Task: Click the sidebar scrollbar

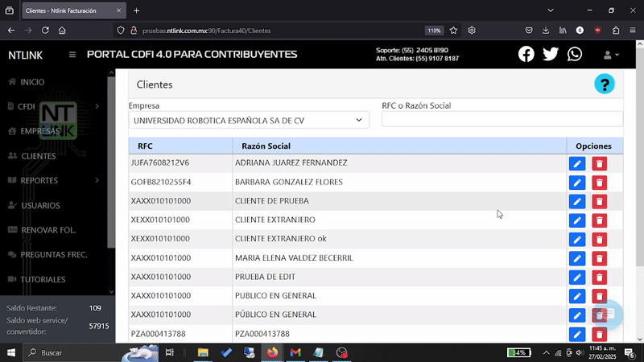Action: [x=111, y=162]
